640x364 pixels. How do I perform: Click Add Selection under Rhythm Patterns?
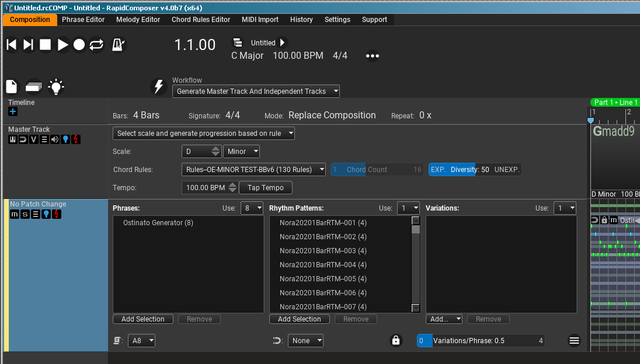tap(299, 319)
